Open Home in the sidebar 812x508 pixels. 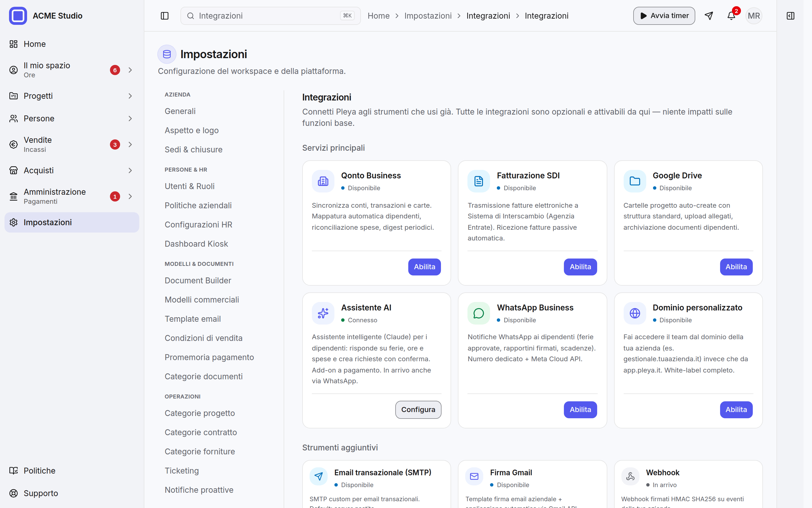pos(72,44)
